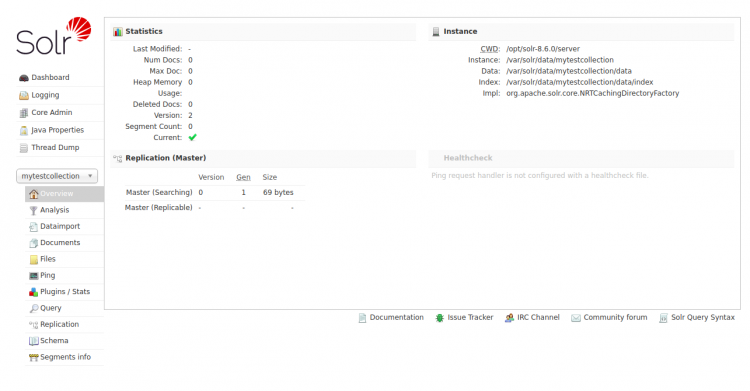Click the Healthcheck section header

[468, 158]
